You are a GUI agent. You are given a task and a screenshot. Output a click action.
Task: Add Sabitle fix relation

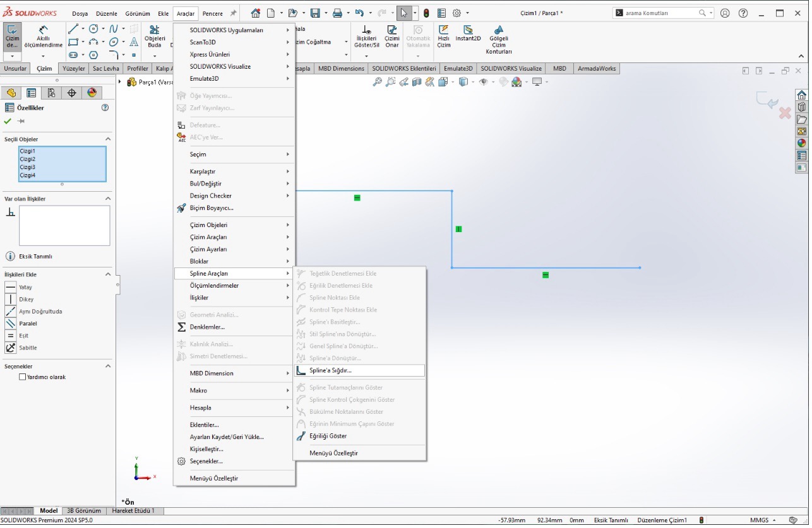pyautogui.click(x=10, y=348)
